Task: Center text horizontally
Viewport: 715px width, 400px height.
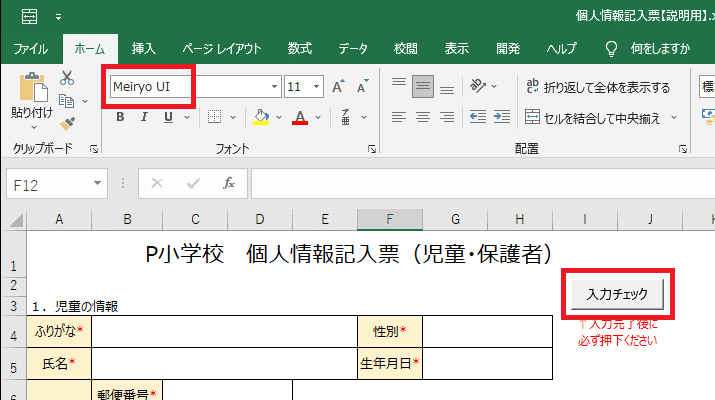Action: coord(423,117)
